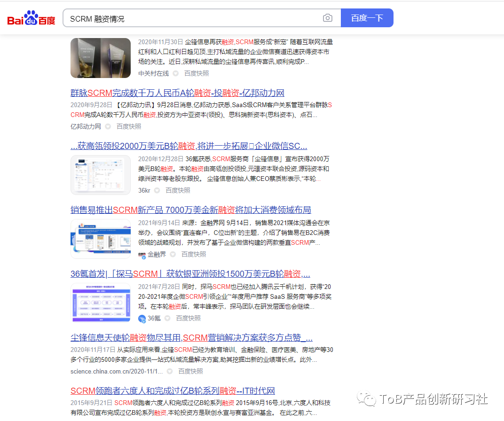
Task: Click 36氪 source name
Action: pyautogui.click(x=154, y=318)
